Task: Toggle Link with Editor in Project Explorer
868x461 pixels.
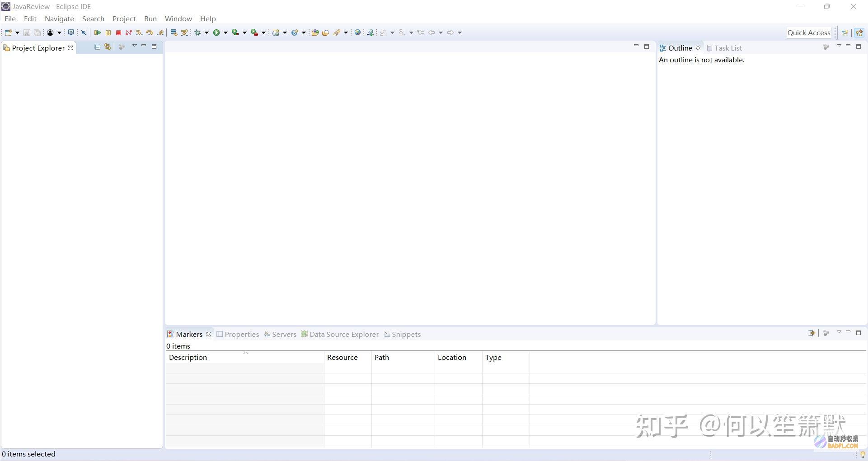Action: click(108, 47)
